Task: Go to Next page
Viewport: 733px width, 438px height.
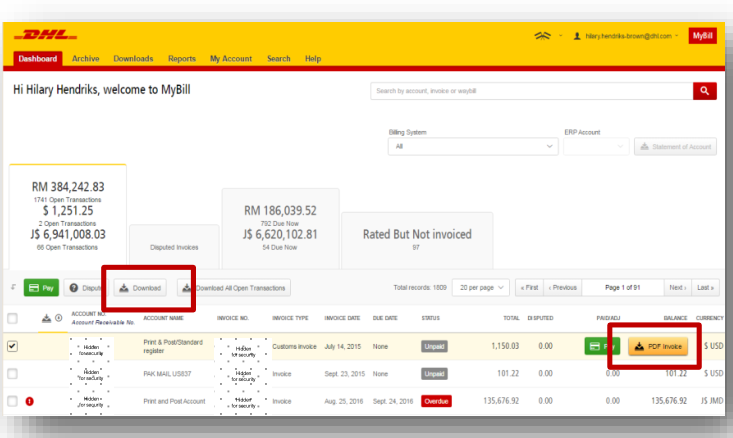Action: pyautogui.click(x=678, y=287)
